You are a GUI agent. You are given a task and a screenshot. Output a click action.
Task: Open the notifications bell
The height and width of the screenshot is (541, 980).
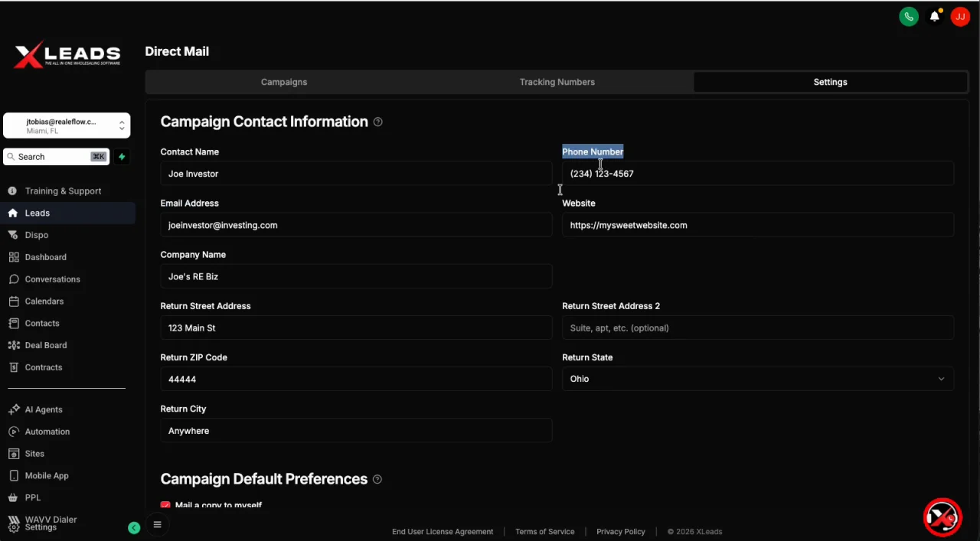click(x=935, y=17)
